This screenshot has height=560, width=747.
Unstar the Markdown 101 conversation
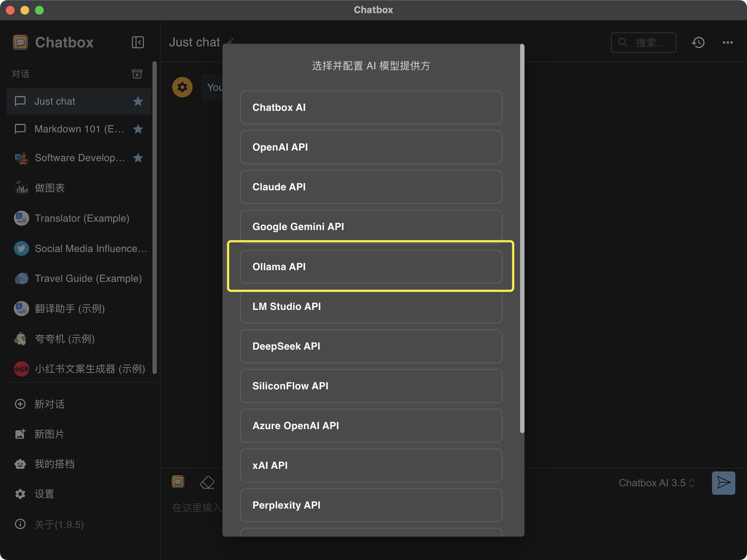pyautogui.click(x=138, y=129)
